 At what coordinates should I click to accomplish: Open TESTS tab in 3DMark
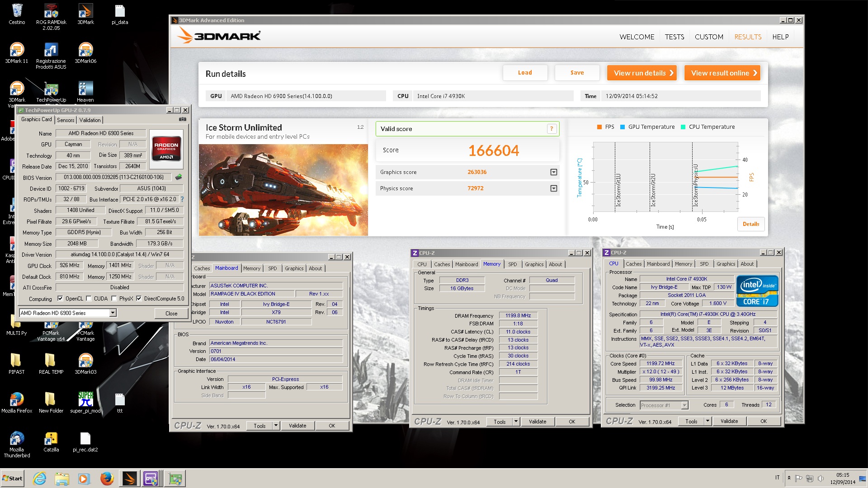point(675,37)
